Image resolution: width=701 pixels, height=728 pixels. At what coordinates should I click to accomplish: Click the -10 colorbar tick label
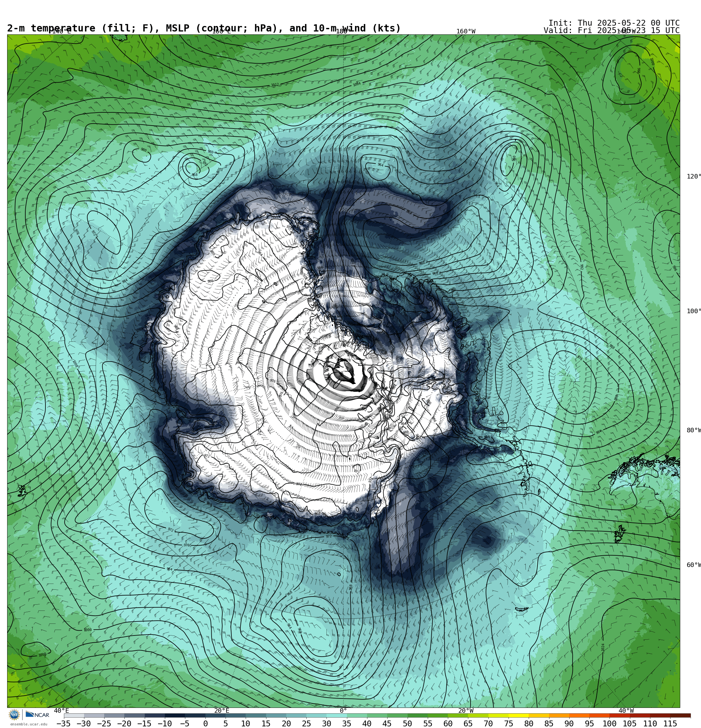point(165,723)
